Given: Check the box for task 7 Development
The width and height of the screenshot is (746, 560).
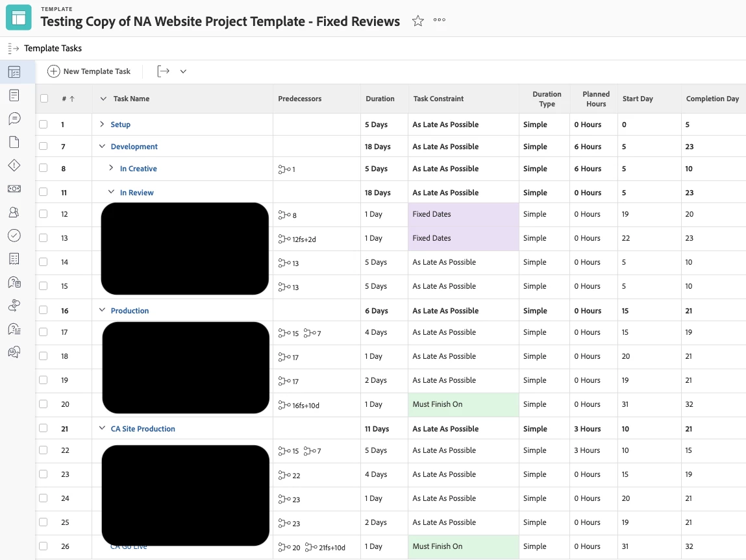Looking at the screenshot, I should [44, 146].
